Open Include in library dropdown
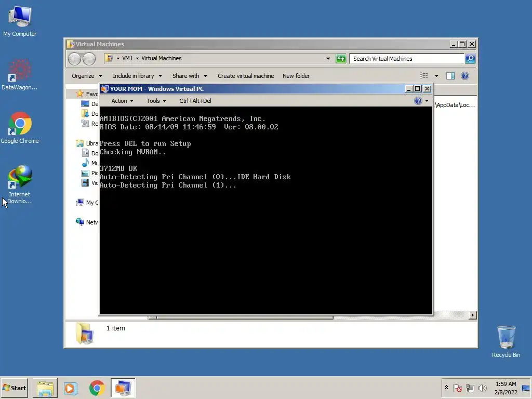 coord(137,76)
